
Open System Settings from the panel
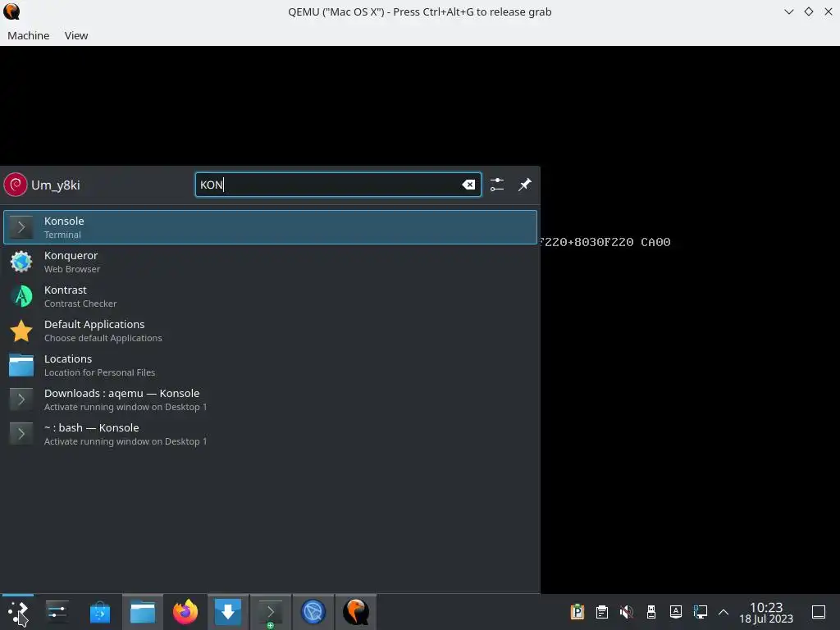pyautogui.click(x=57, y=612)
